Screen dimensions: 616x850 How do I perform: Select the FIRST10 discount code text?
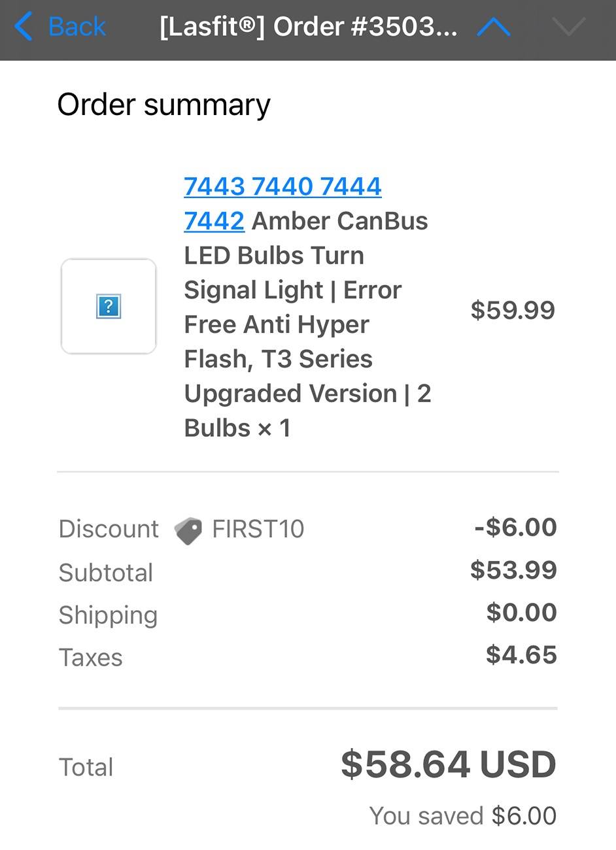(x=258, y=529)
